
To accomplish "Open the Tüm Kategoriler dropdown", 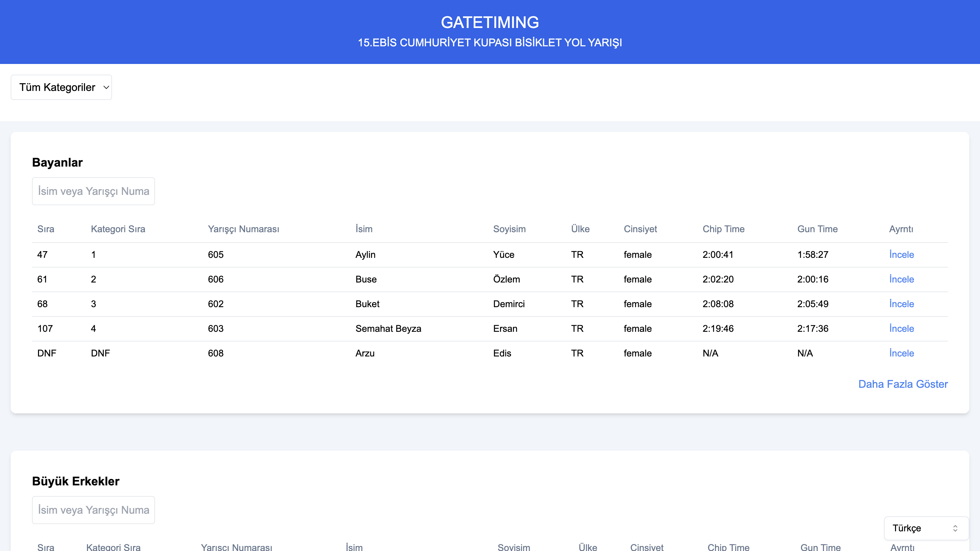I will (61, 87).
